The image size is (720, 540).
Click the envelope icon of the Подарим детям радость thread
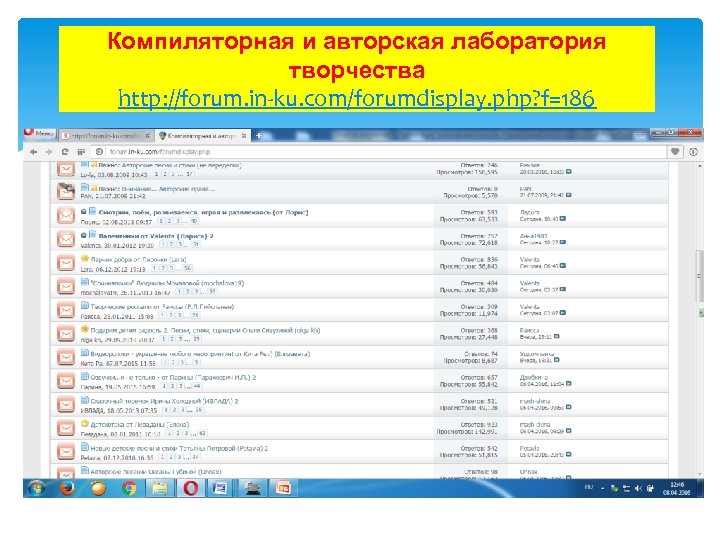pos(66,334)
